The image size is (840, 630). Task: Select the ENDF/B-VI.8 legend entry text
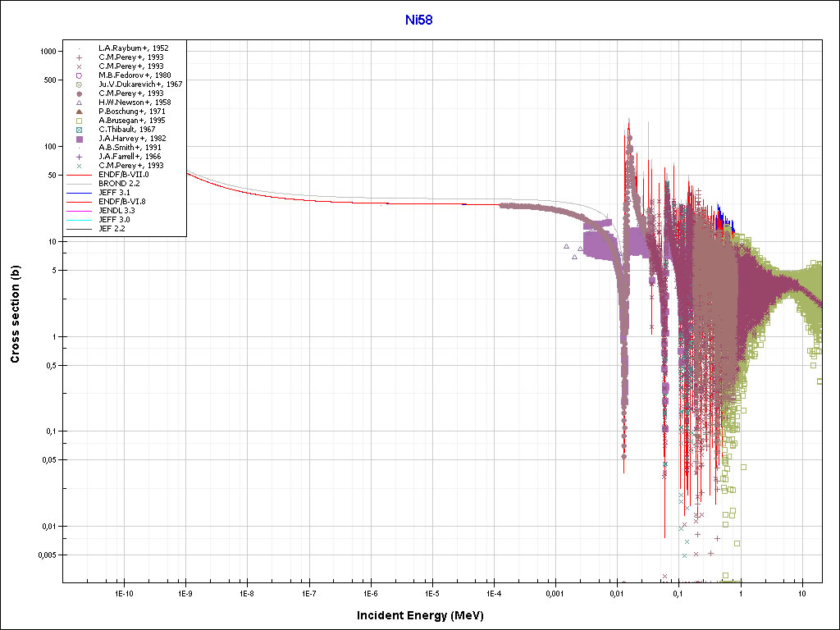pyautogui.click(x=122, y=202)
